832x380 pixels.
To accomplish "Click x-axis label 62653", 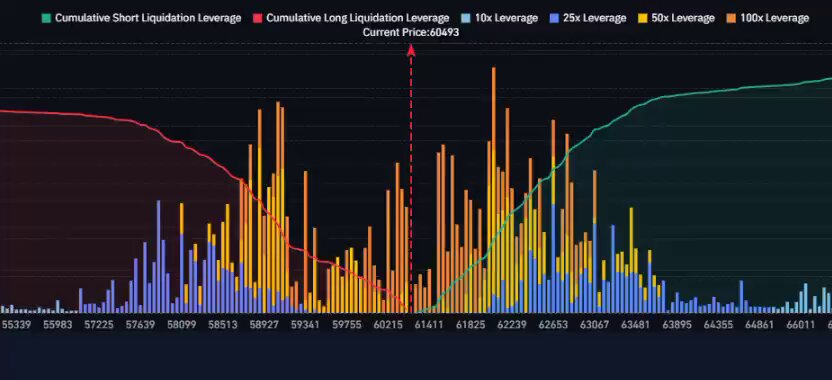I will (x=553, y=324).
